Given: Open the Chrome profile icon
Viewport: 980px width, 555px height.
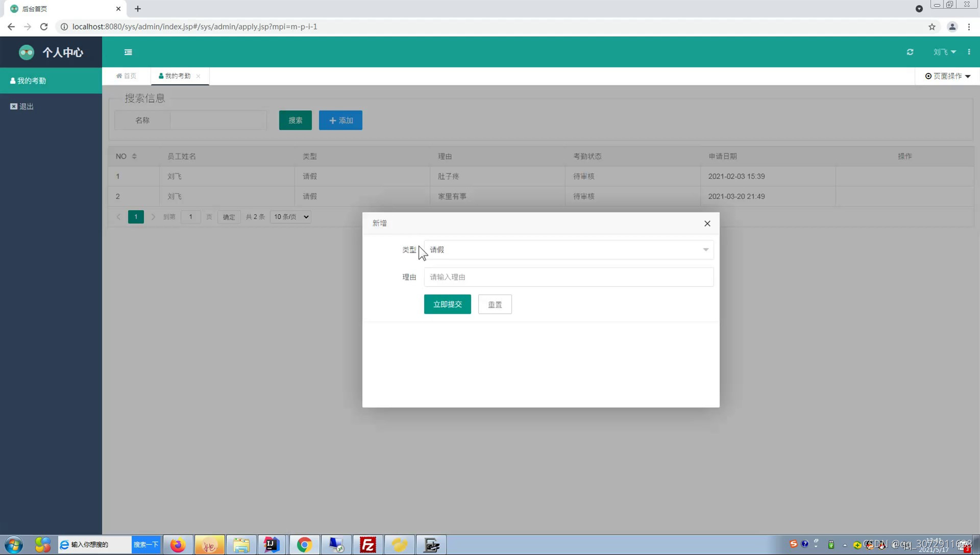Looking at the screenshot, I should (x=952, y=27).
